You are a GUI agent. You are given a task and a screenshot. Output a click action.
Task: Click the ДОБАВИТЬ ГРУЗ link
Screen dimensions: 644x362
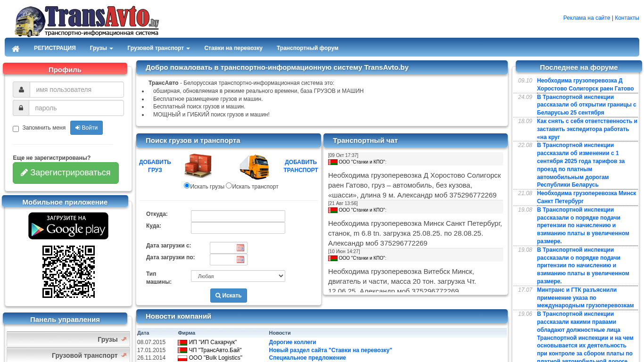pos(155,166)
